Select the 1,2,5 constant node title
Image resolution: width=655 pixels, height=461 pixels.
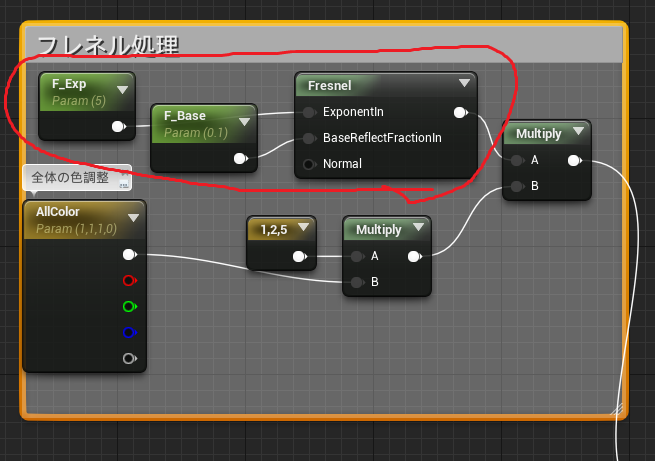point(274,230)
